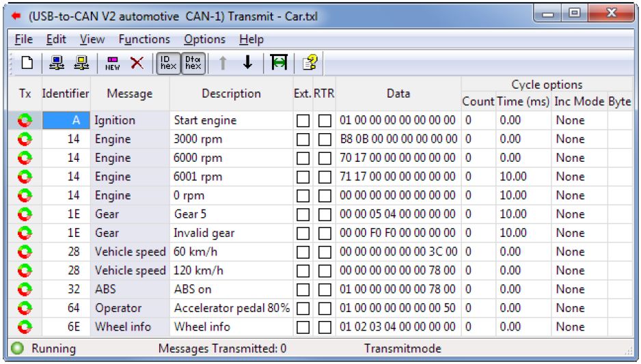
Task: Move message up with the grey arrow
Action: (x=223, y=63)
